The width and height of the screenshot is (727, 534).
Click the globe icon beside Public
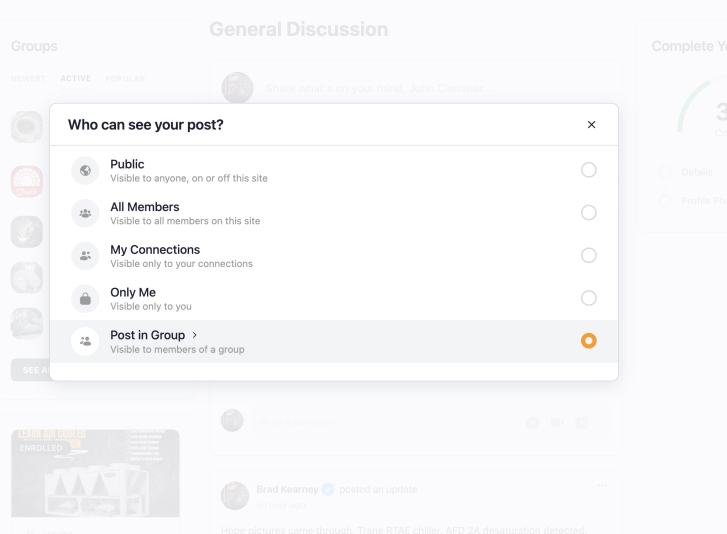coord(85,171)
